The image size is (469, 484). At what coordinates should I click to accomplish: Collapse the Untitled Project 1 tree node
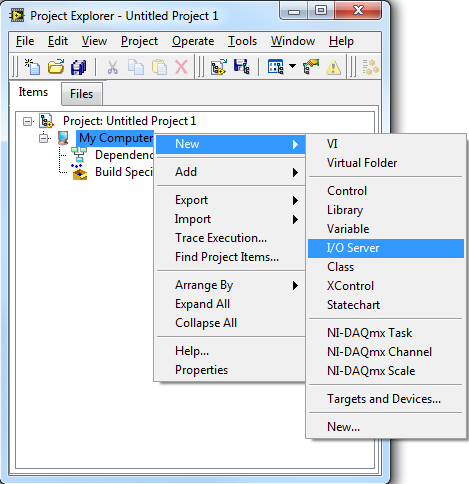point(28,121)
